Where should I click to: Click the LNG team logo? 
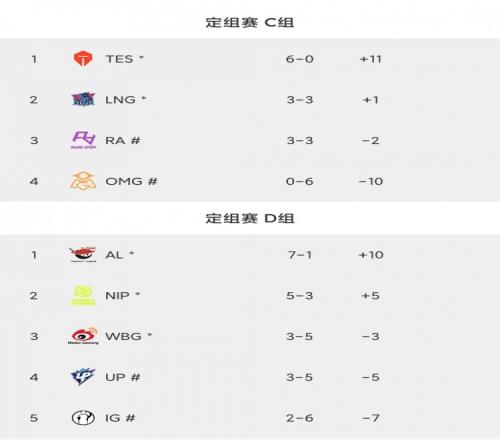83,99
